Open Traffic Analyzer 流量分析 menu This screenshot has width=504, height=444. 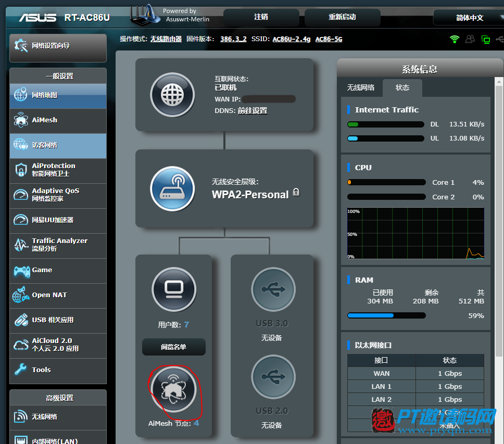tap(58, 246)
